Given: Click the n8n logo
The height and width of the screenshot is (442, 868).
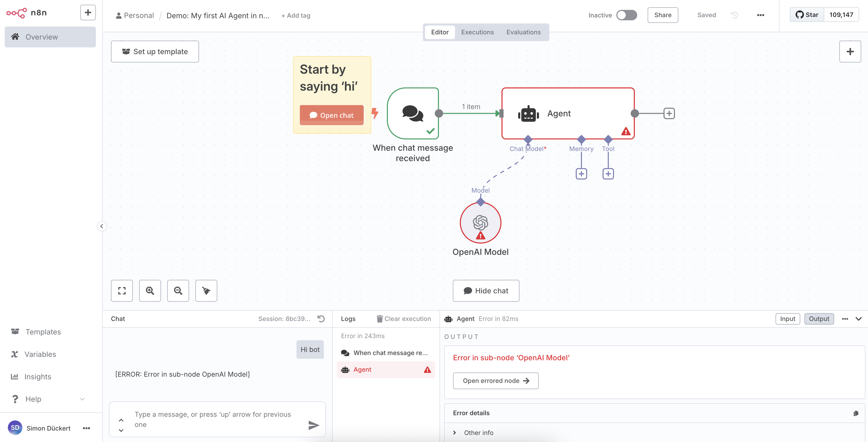Looking at the screenshot, I should [27, 13].
